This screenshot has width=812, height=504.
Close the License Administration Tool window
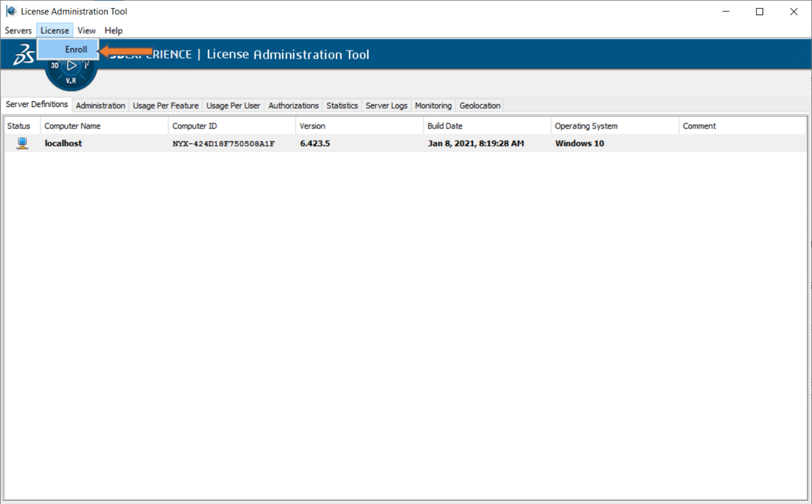[794, 11]
